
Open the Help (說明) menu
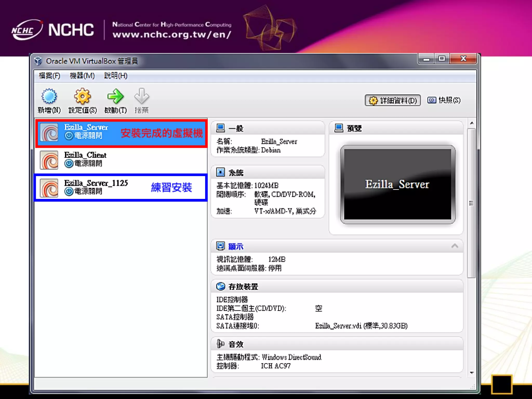point(116,76)
